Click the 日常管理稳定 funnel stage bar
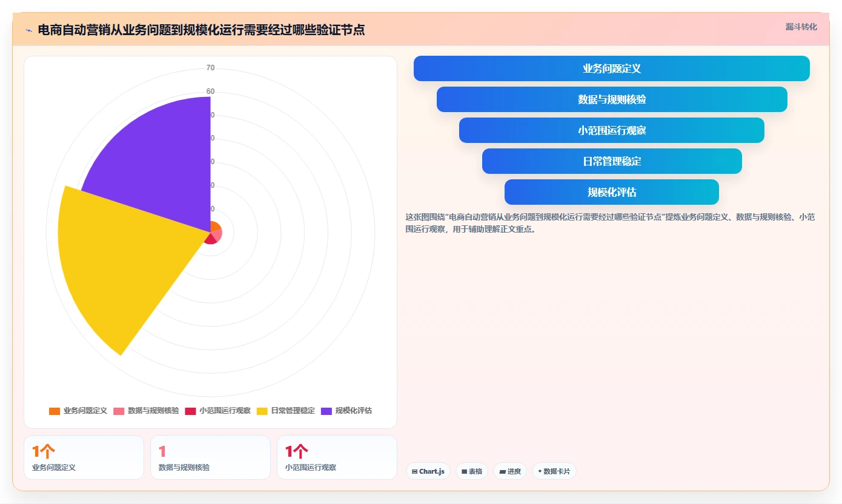The width and height of the screenshot is (842, 504). pyautogui.click(x=612, y=161)
